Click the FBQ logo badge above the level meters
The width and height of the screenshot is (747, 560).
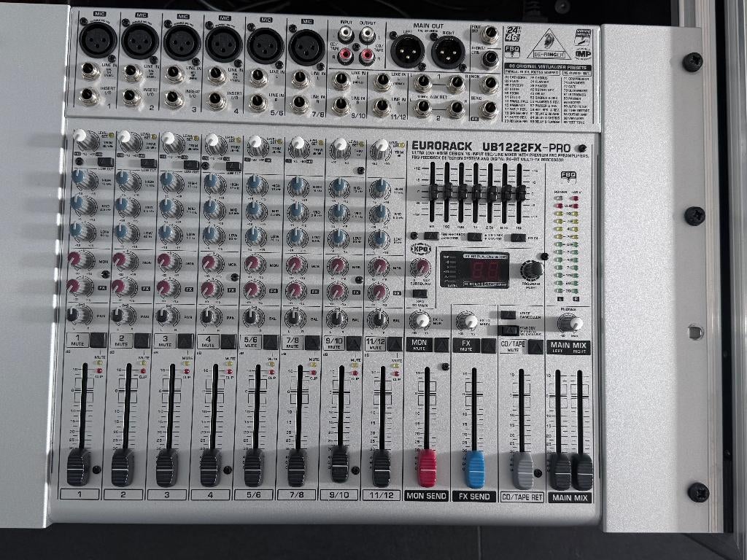[569, 176]
